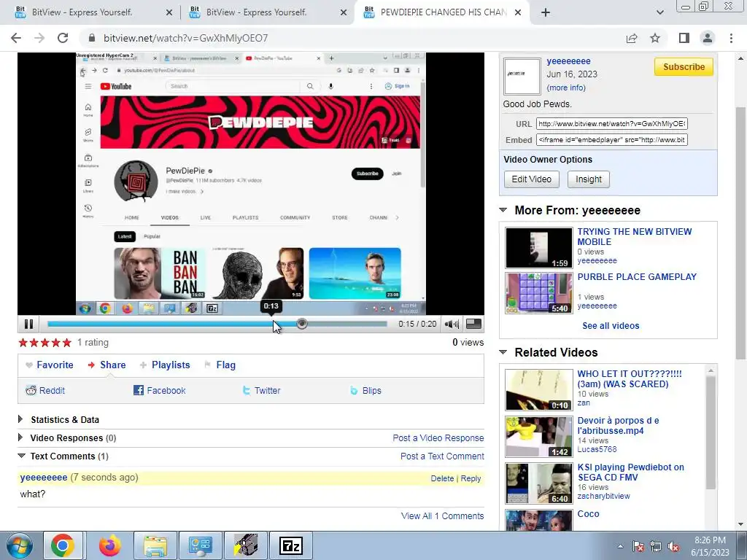The height and width of the screenshot is (560, 747).
Task: Open 7-Zip from the taskbar
Action: (290, 545)
